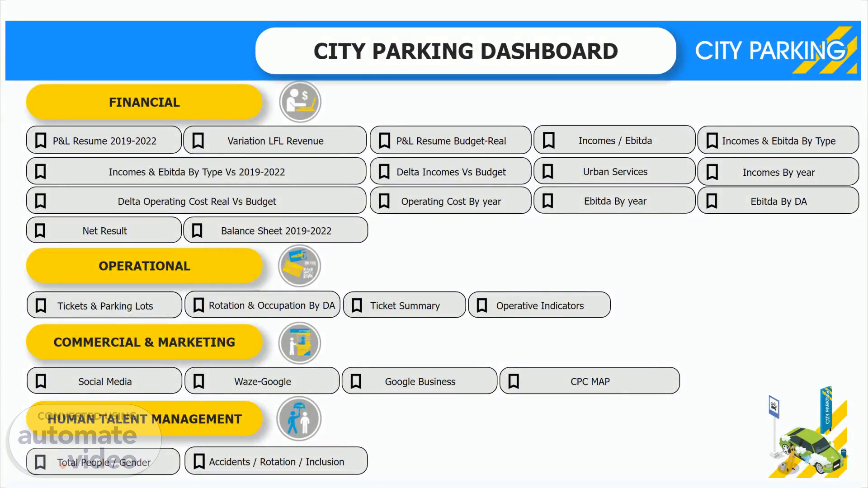Open the Waze-Google page

(262, 381)
